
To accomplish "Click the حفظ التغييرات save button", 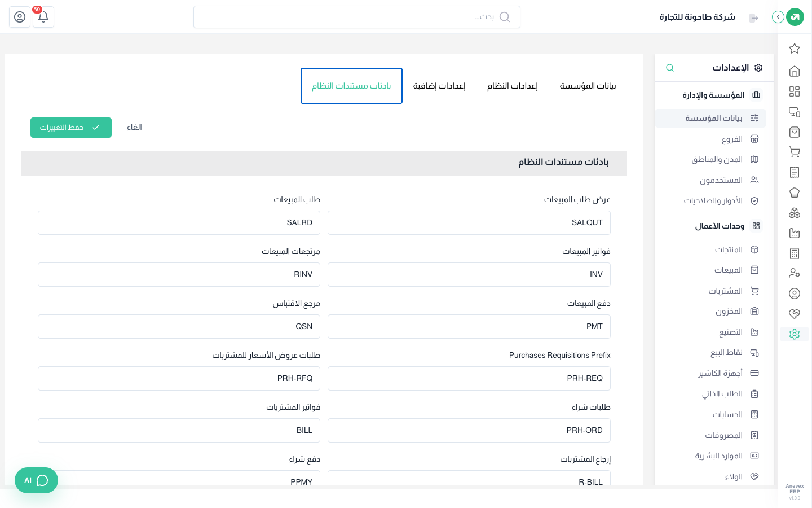I will point(71,128).
